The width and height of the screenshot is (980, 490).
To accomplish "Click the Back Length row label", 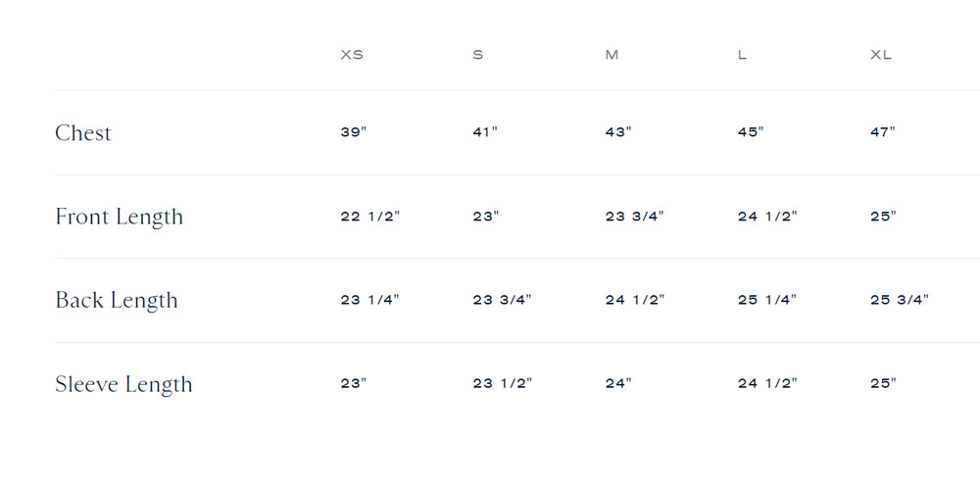I will [x=117, y=300].
